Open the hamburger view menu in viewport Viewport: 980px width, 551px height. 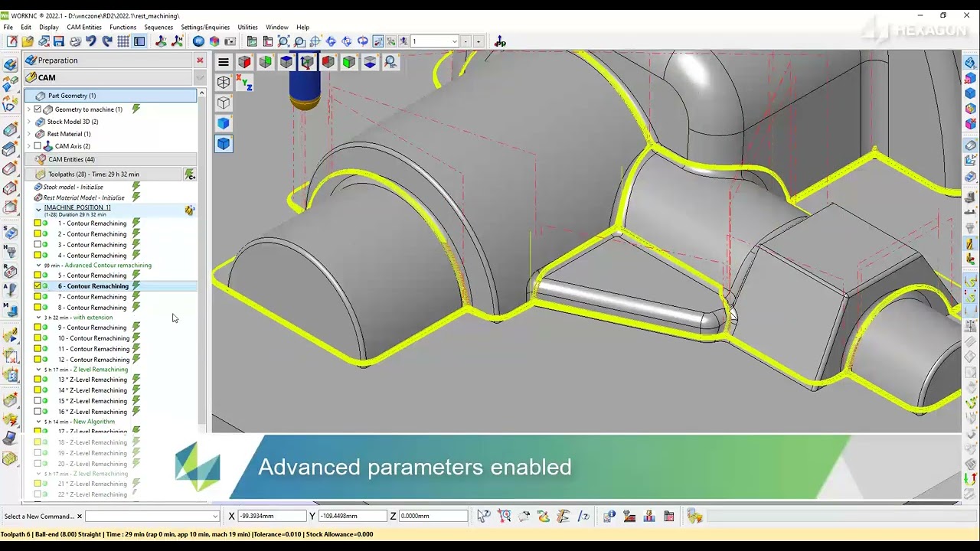[223, 62]
